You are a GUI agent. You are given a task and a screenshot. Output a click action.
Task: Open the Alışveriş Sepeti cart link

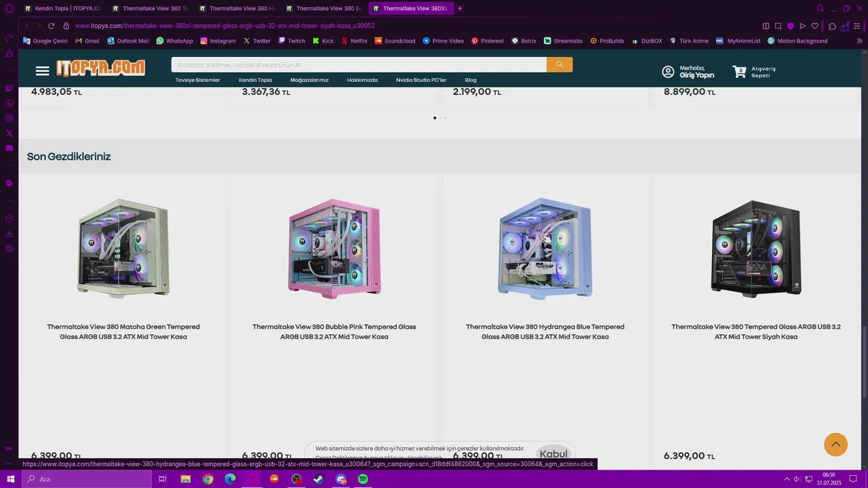[x=763, y=72]
